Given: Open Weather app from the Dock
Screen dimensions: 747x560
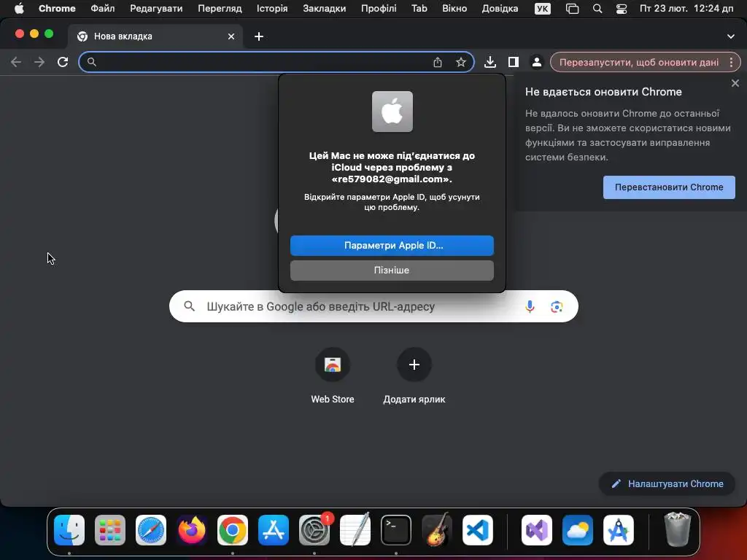Looking at the screenshot, I should click(578, 530).
